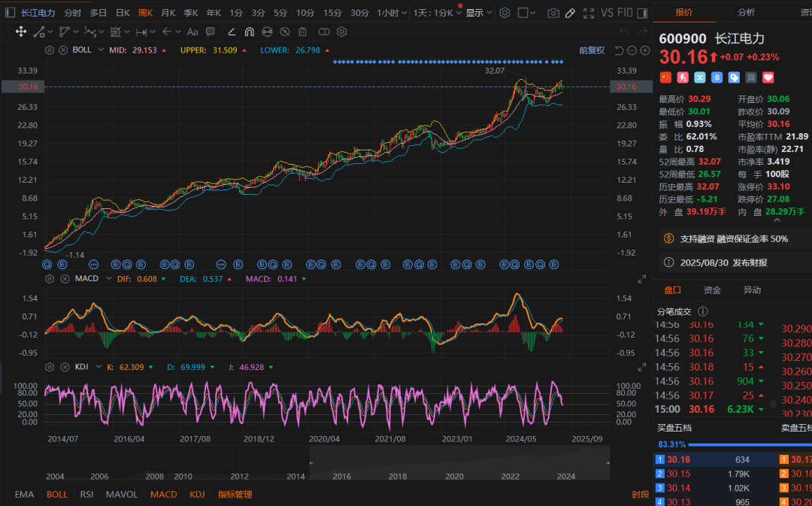Open KDJ indicator settings gear
The width and height of the screenshot is (812, 506).
click(x=49, y=367)
